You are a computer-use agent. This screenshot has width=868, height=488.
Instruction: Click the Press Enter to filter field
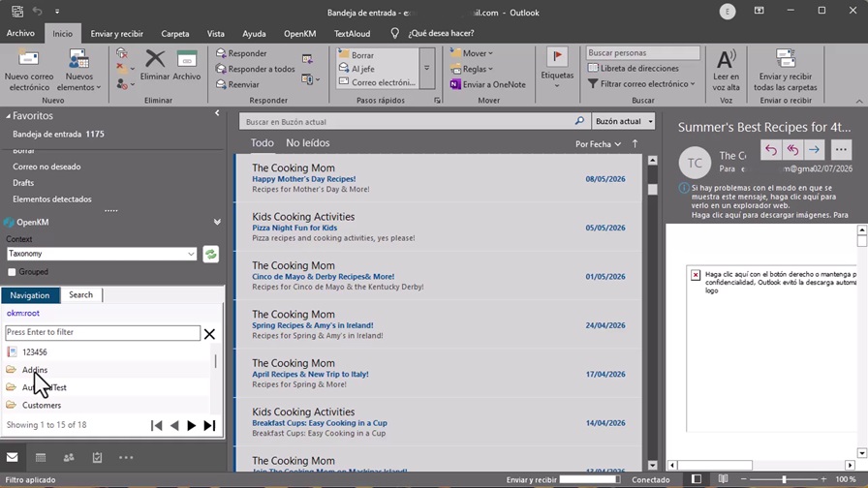pos(103,332)
